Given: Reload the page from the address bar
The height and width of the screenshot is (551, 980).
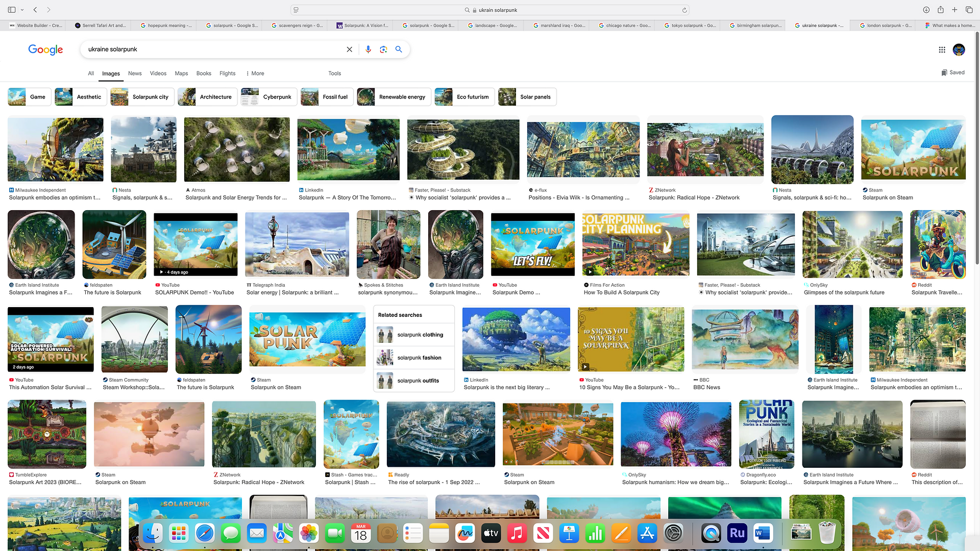Looking at the screenshot, I should point(684,10).
